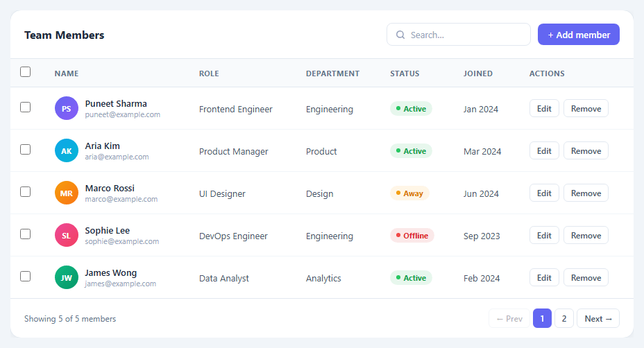Open Aria Kim's AK avatar
The image size is (644, 348).
coord(67,150)
